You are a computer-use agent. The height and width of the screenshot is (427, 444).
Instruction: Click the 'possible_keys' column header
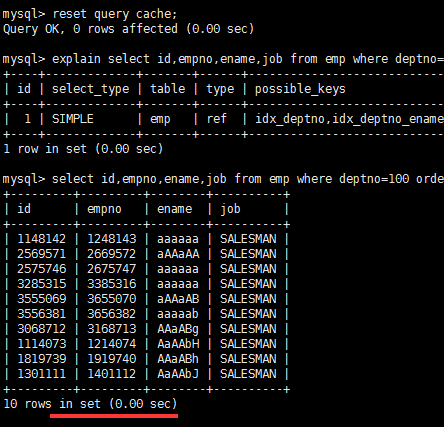point(300,89)
